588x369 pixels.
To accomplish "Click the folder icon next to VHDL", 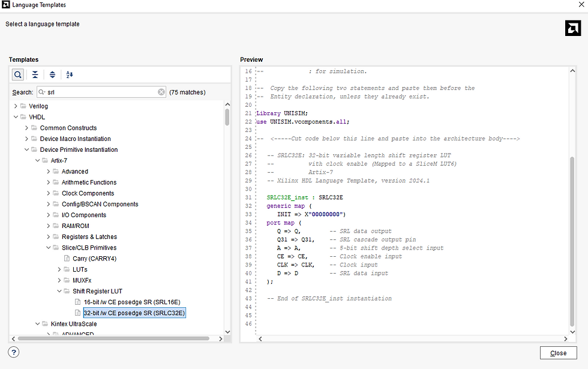I will pos(23,116).
